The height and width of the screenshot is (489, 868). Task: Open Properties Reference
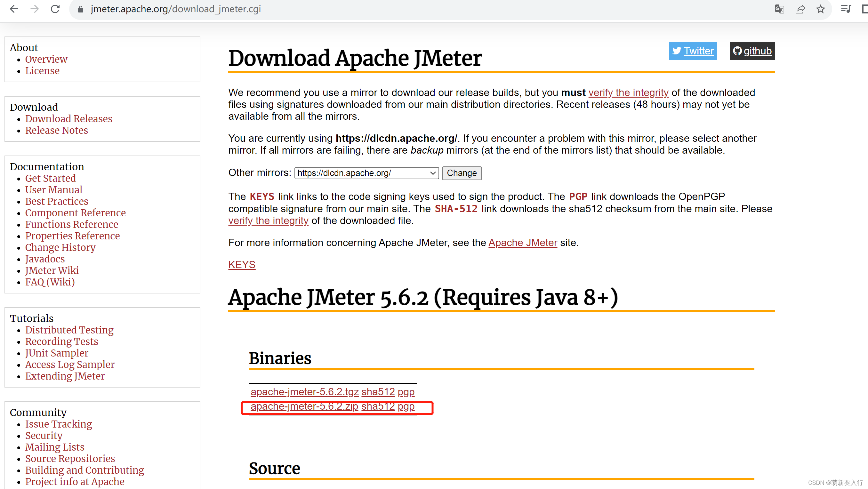point(72,236)
